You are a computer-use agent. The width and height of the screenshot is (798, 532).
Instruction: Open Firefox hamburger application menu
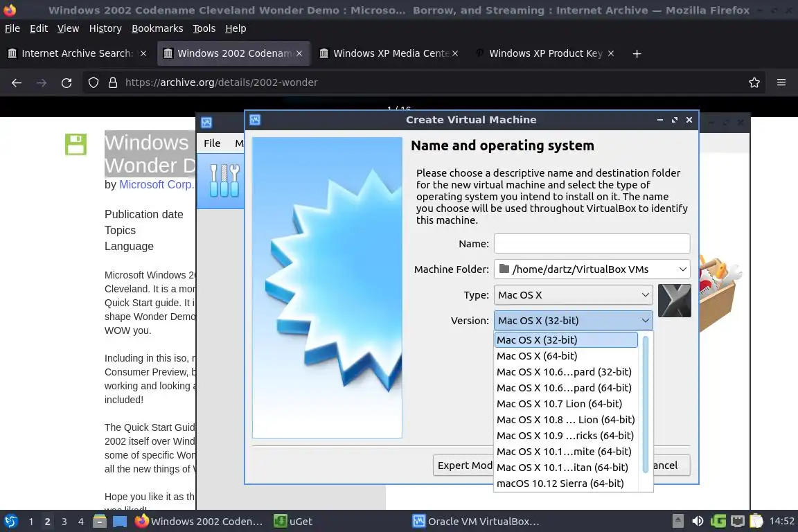(781, 82)
